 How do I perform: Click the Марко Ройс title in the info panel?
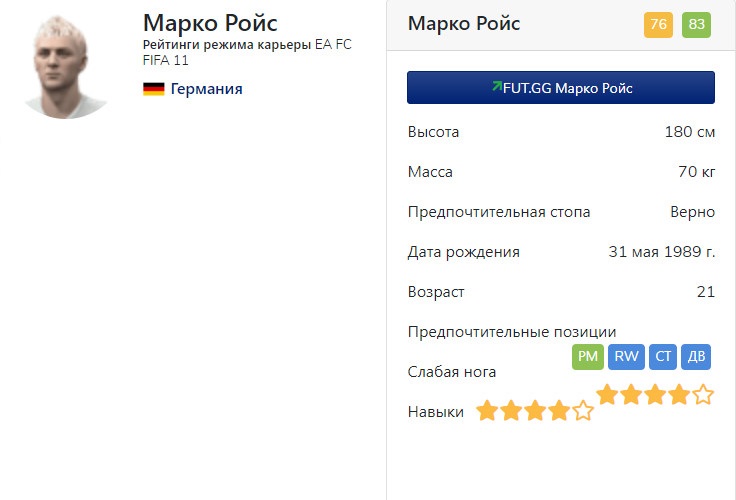(464, 24)
